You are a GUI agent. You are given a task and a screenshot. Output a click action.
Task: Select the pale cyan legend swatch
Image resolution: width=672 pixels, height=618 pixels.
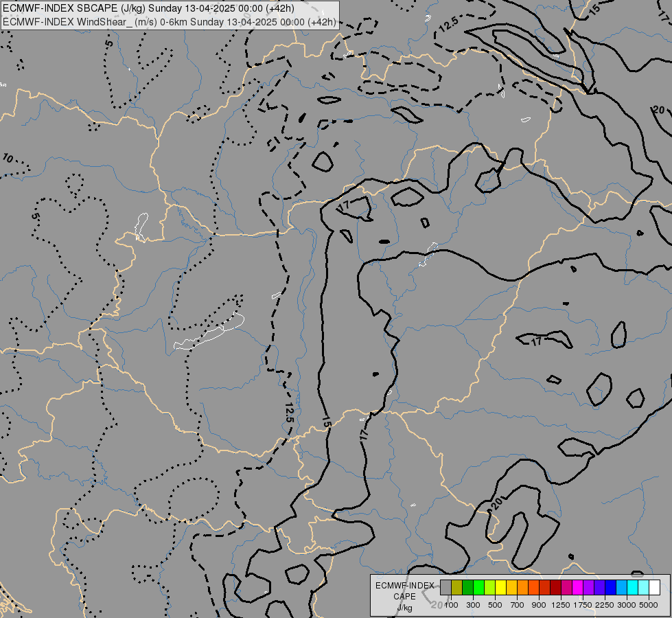tap(643, 587)
